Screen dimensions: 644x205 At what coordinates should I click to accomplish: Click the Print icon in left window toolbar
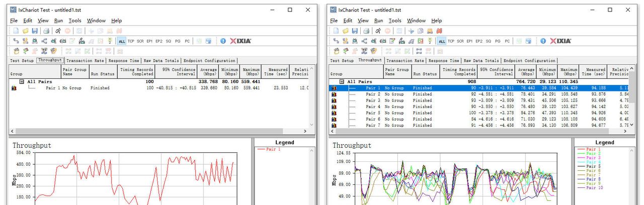(x=45, y=31)
